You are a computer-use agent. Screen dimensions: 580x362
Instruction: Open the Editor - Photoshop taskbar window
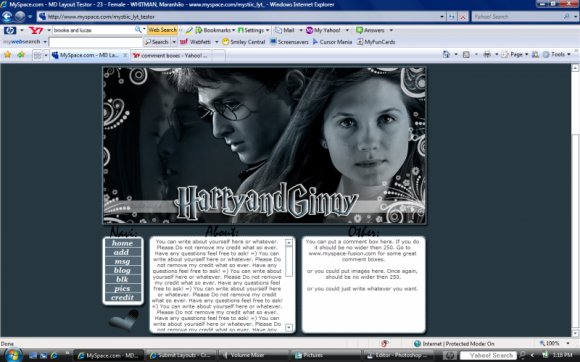[x=399, y=355]
